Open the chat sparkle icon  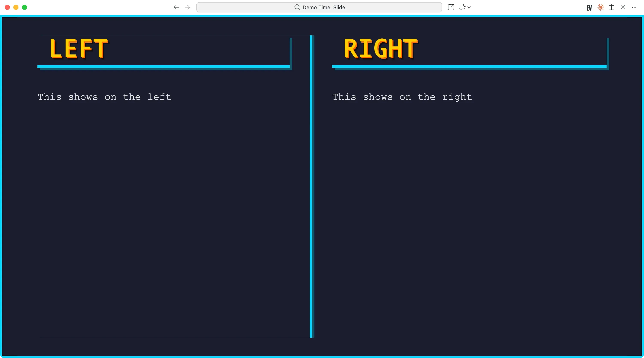pos(462,8)
